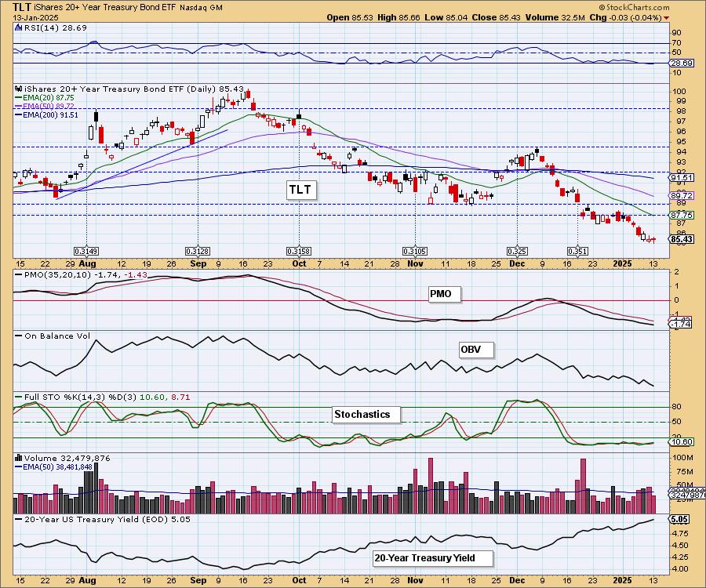Screen dimensions: 706x588
Task: Click the Dec label on the price panel date axis
Action: (517, 263)
